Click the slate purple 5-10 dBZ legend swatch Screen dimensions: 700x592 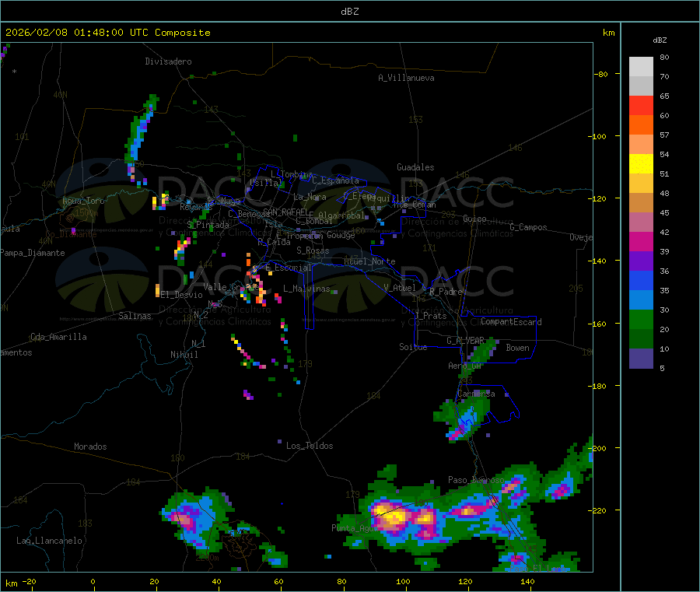[x=641, y=359]
